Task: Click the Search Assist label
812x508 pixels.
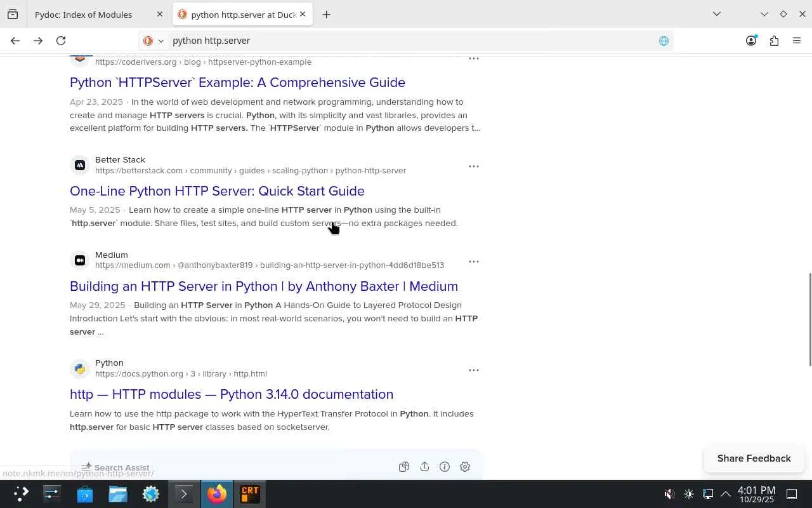Action: pyautogui.click(x=122, y=467)
